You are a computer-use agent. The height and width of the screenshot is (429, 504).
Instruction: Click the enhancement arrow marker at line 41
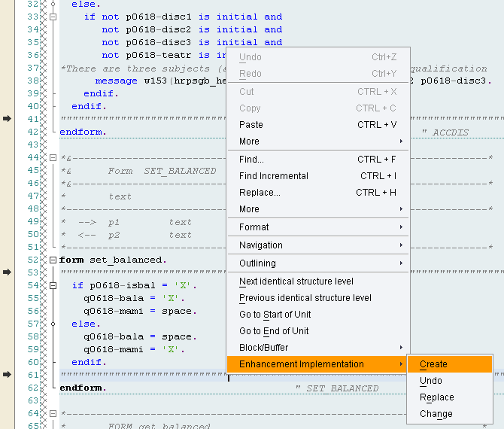(7, 119)
